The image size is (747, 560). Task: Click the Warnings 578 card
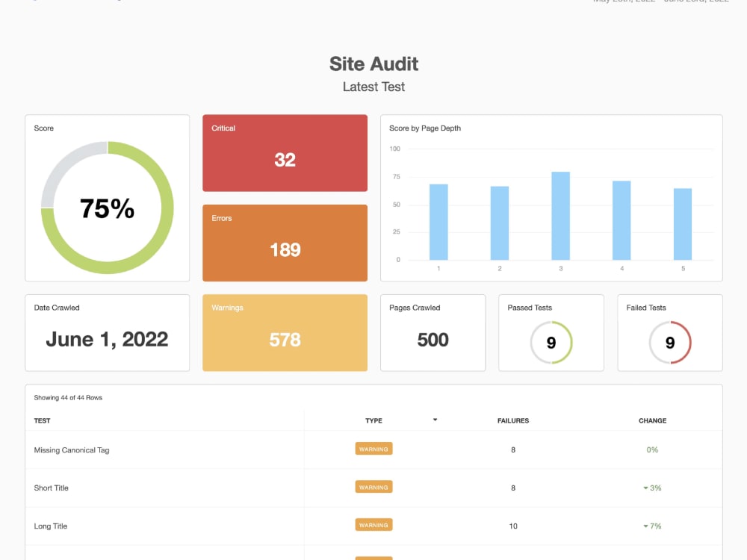(x=285, y=333)
